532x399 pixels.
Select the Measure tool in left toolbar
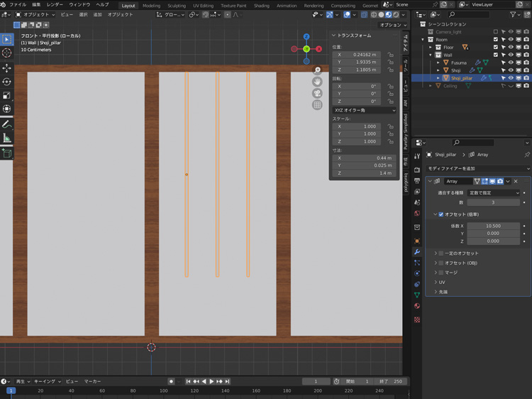(x=7, y=138)
